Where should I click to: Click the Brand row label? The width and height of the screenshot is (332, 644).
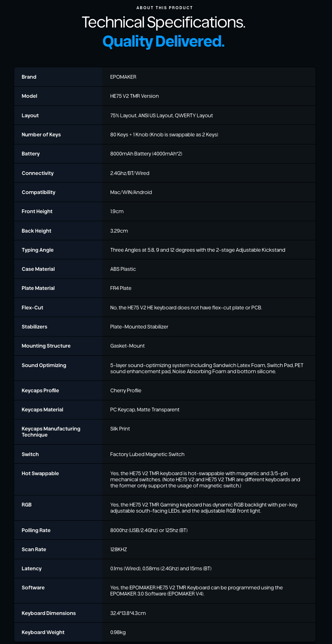[29, 77]
